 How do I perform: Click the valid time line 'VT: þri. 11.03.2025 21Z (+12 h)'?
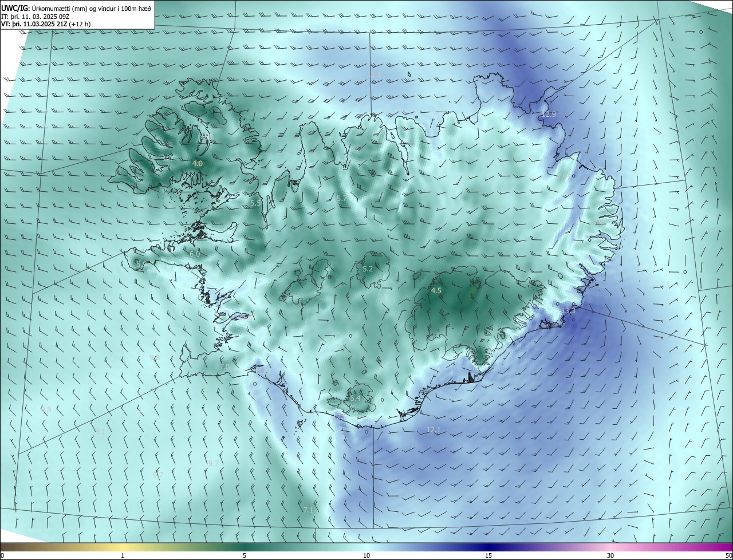click(46, 24)
